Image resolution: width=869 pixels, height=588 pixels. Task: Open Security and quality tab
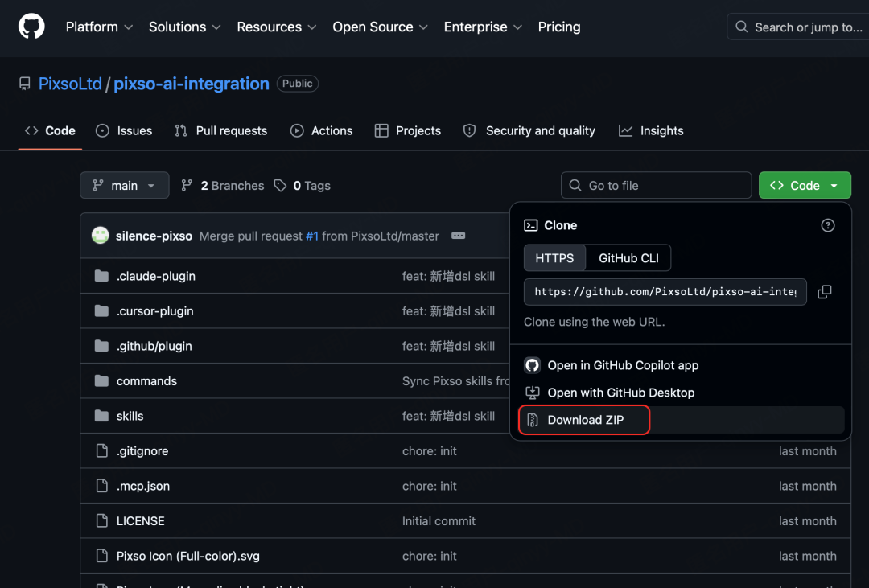(x=529, y=131)
